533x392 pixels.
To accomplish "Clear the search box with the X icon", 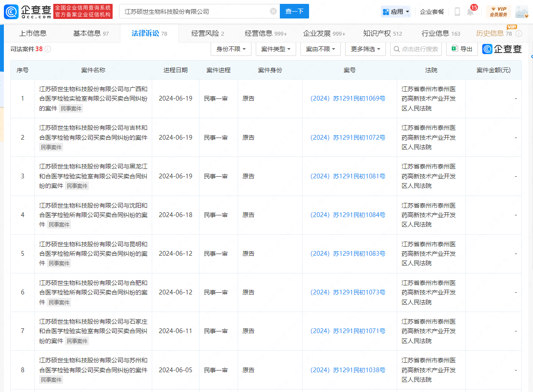I will tap(273, 12).
